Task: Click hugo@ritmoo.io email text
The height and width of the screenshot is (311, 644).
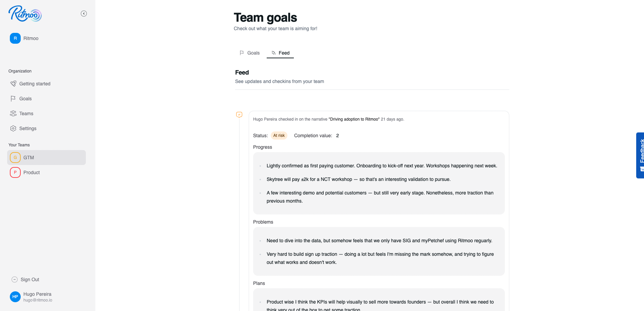Action: coord(38,300)
